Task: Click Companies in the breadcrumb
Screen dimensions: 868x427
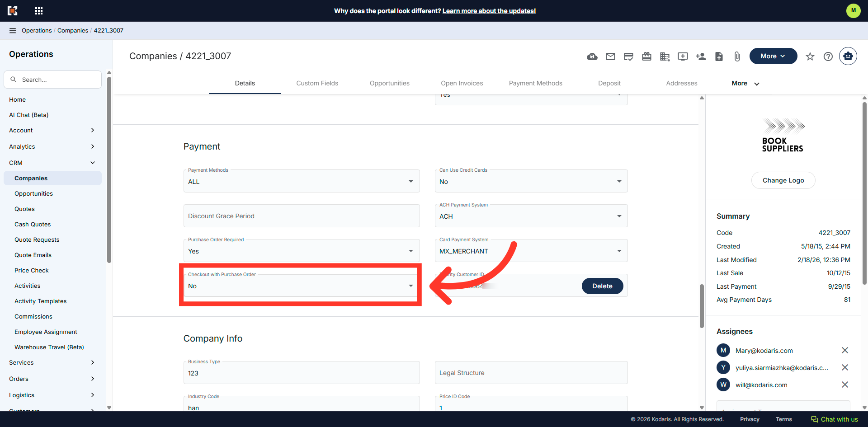Action: pyautogui.click(x=73, y=31)
